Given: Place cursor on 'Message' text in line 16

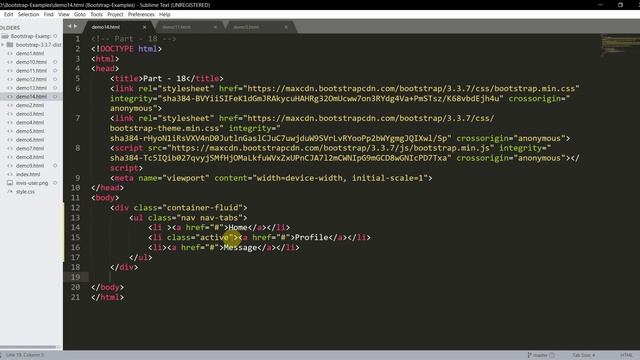Looking at the screenshot, I should pyautogui.click(x=240, y=247).
